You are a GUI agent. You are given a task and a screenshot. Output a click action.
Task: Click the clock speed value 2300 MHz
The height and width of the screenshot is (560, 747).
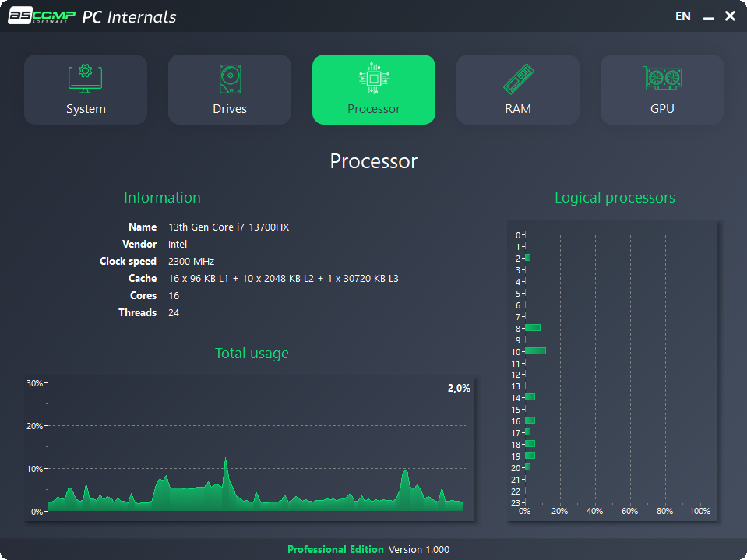pos(191,262)
